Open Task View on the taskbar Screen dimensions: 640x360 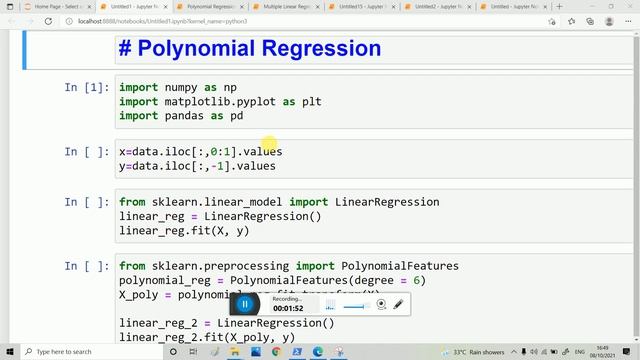[193, 351]
